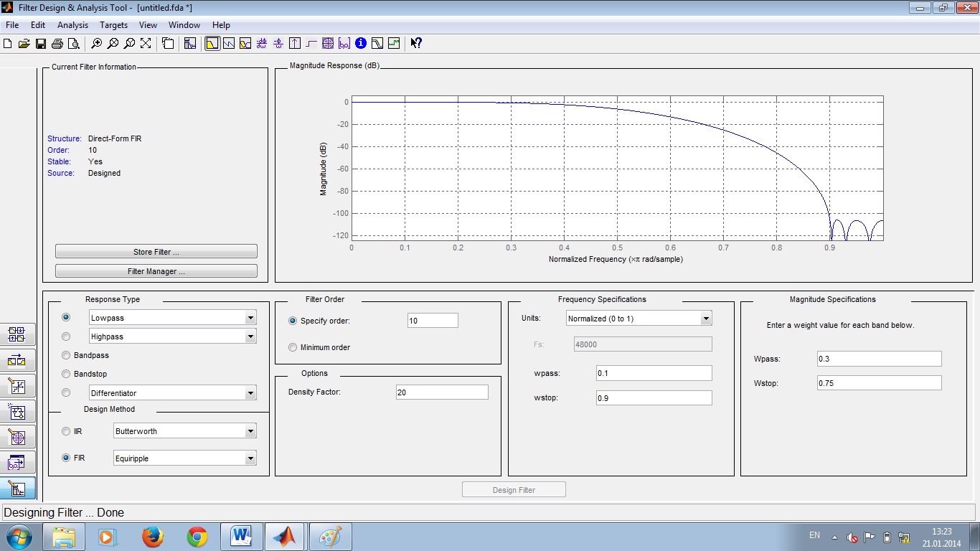Click the Store Filter button

pyautogui.click(x=156, y=252)
